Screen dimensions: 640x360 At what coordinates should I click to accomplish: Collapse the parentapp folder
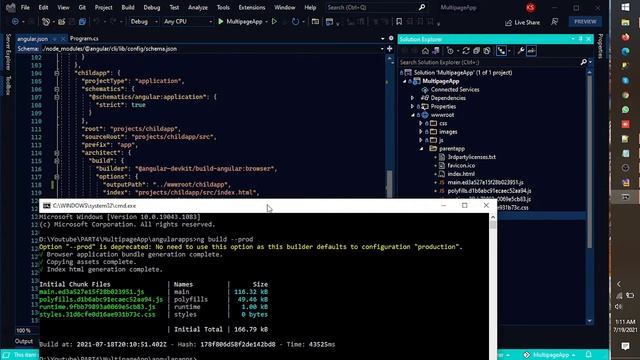pos(421,149)
